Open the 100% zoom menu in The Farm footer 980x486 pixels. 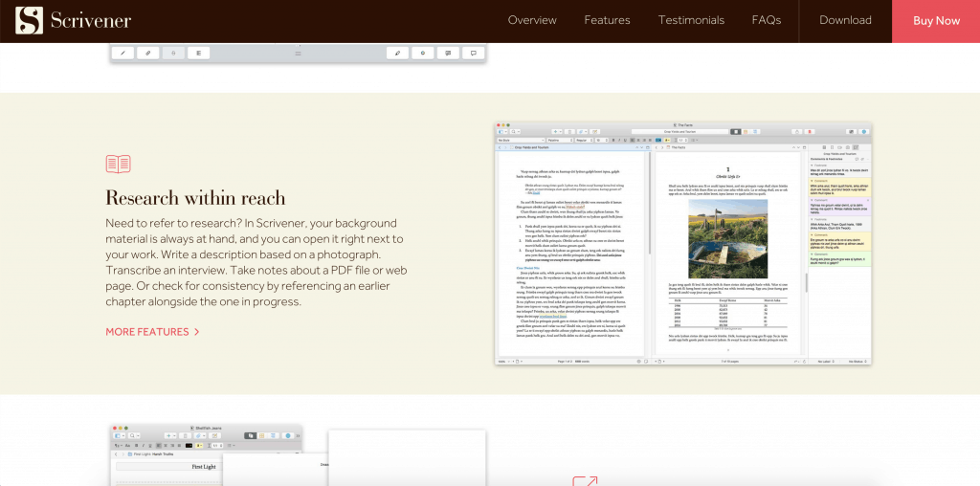[x=503, y=361]
